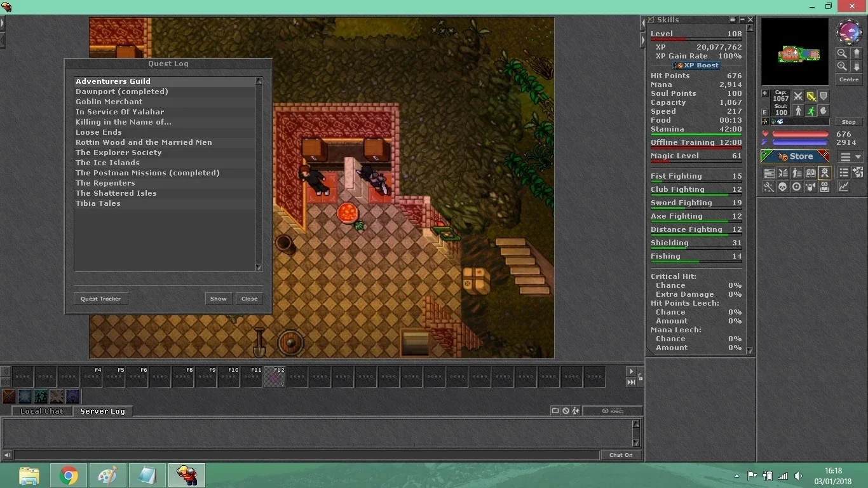
Task: Click third spell icon below action bar
Action: (x=41, y=396)
